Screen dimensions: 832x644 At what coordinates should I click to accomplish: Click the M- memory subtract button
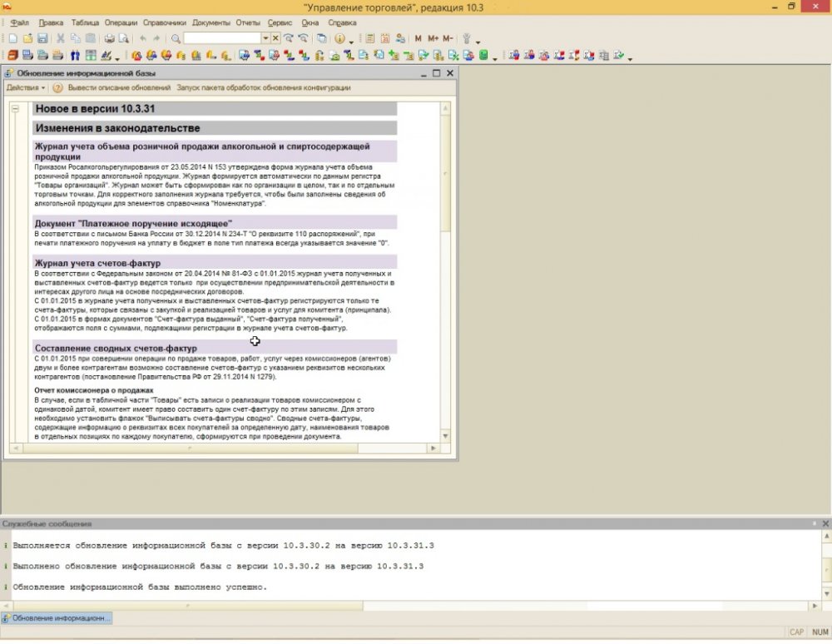(448, 38)
